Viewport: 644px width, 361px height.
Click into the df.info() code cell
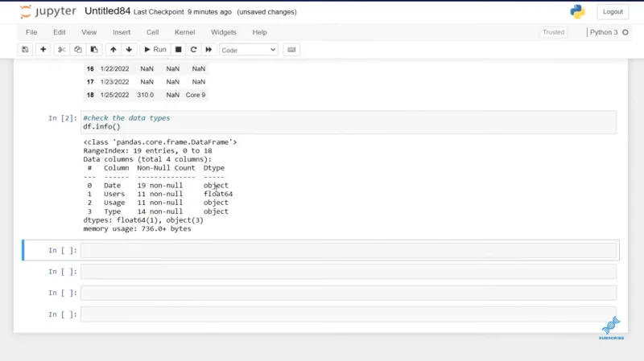click(349, 122)
